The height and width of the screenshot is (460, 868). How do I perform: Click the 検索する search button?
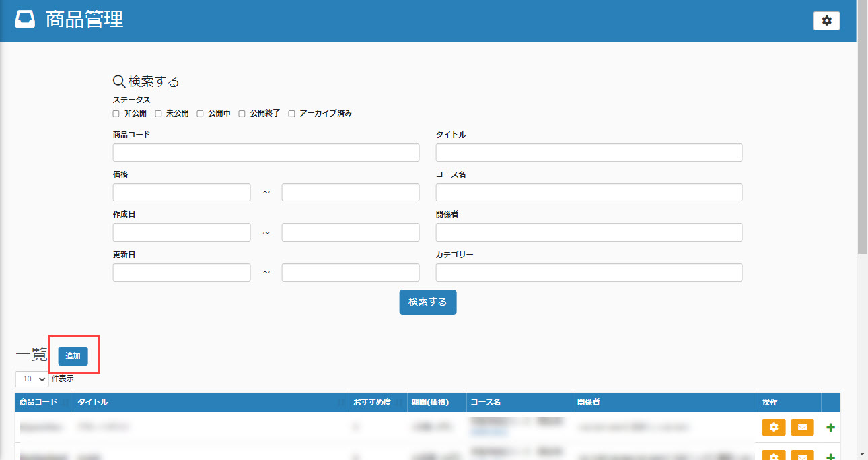pyautogui.click(x=427, y=302)
